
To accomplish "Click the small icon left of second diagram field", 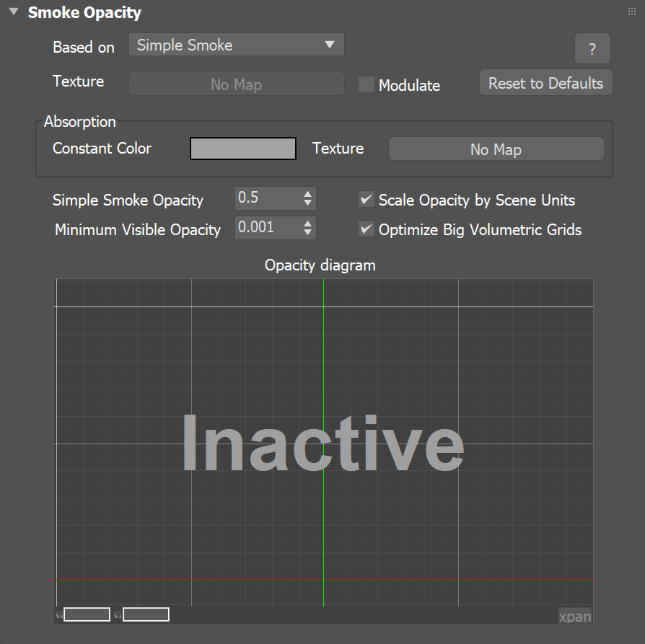I will (118, 614).
